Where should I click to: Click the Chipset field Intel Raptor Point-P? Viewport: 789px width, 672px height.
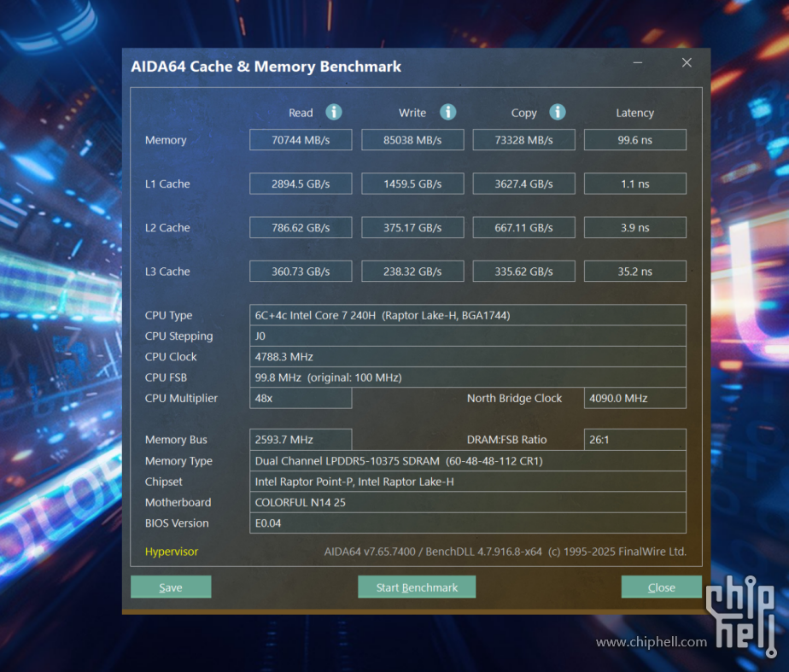pyautogui.click(x=467, y=482)
